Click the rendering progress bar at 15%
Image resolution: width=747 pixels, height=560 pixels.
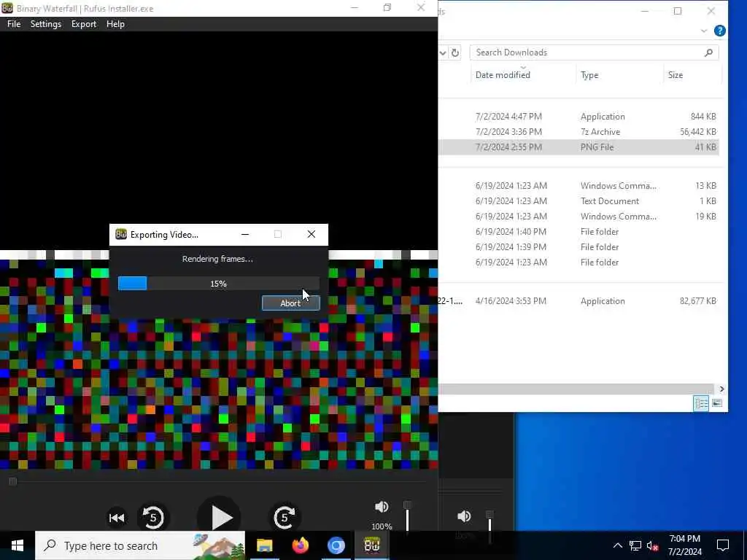pyautogui.click(x=219, y=284)
